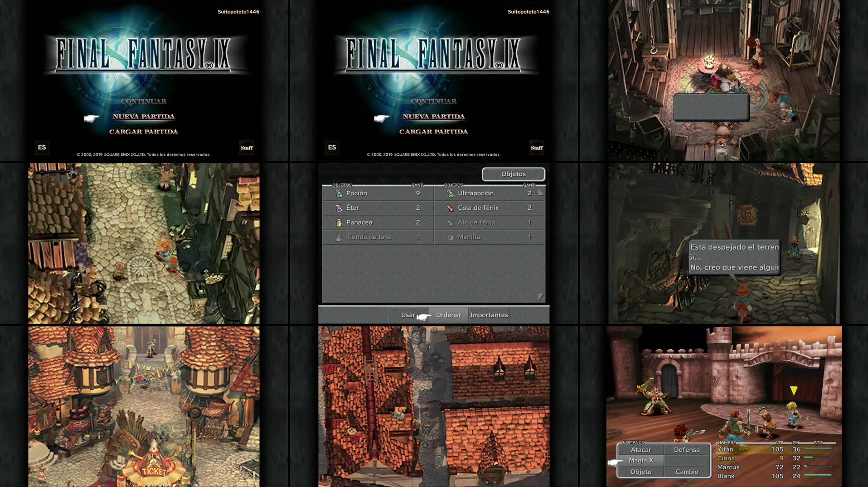Open the Importantes tab in item menu
The width and height of the screenshot is (868, 487).
(489, 315)
